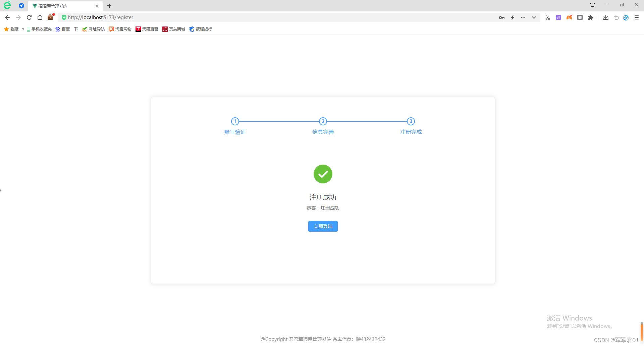Screen dimensions: 644x346
Task: Open the 百度一下 bookmark
Action: click(x=67, y=29)
